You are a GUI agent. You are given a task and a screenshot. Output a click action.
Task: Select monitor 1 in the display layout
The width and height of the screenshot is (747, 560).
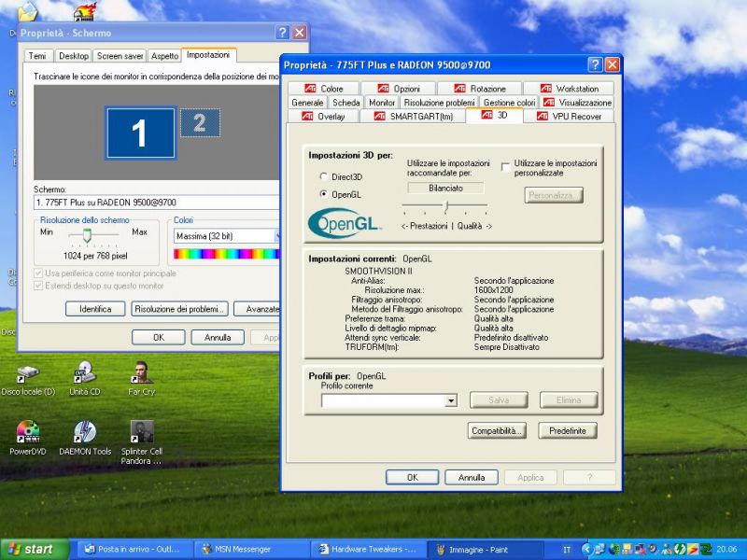click(141, 133)
